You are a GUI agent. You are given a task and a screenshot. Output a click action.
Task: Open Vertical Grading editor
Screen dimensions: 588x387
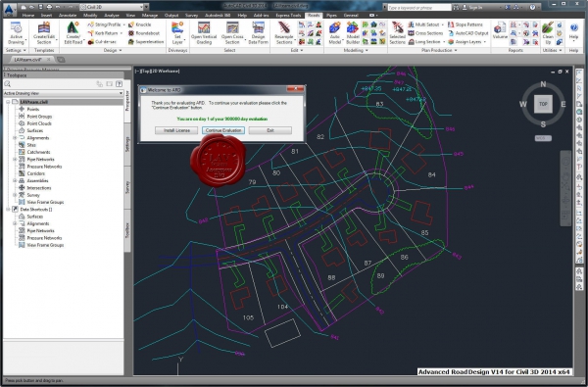(204, 33)
